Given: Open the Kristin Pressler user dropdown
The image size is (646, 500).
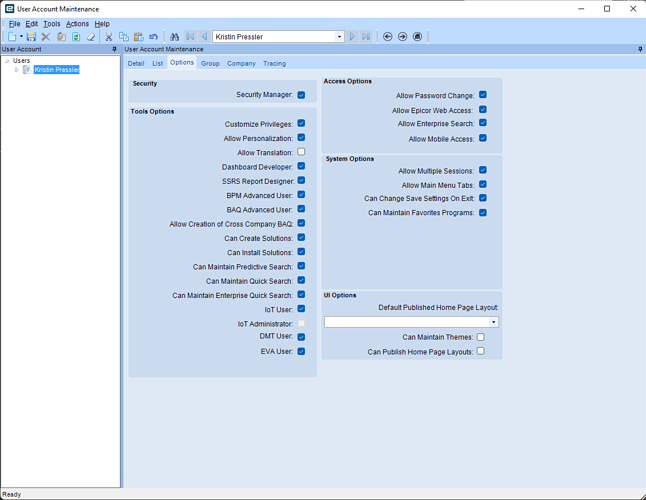Looking at the screenshot, I should (x=339, y=37).
